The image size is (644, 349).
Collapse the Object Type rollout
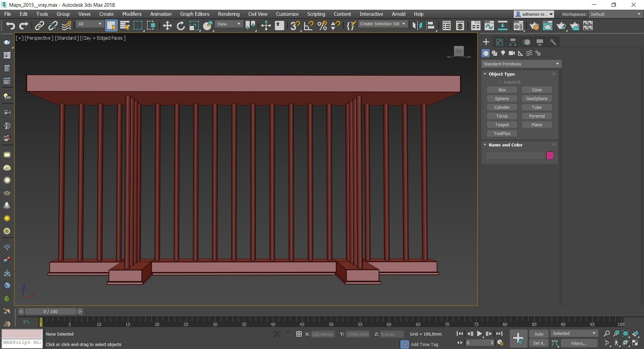pos(501,74)
